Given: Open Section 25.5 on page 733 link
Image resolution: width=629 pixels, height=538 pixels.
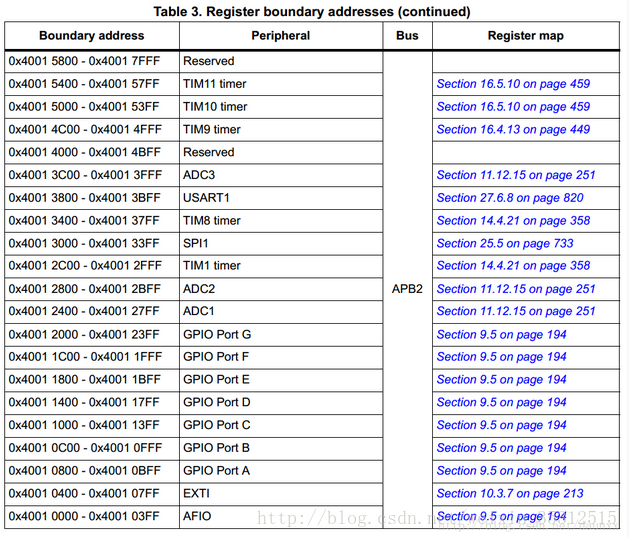Looking at the screenshot, I should click(505, 244).
